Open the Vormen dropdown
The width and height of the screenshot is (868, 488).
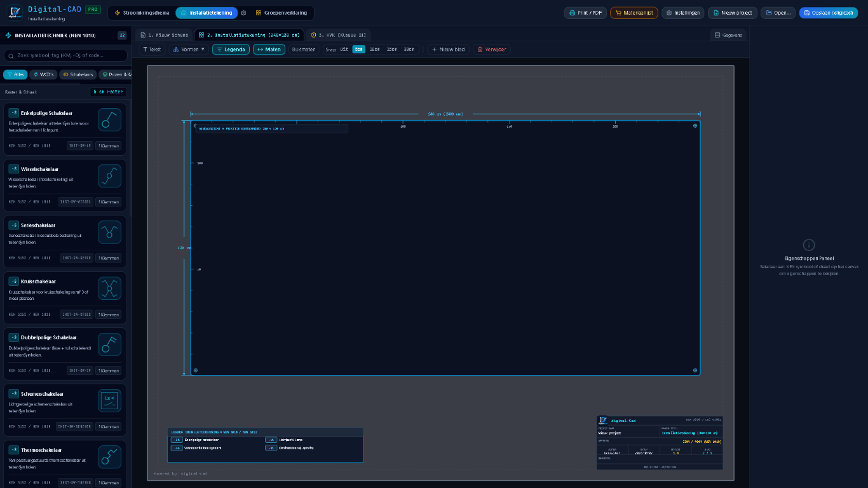tap(189, 49)
